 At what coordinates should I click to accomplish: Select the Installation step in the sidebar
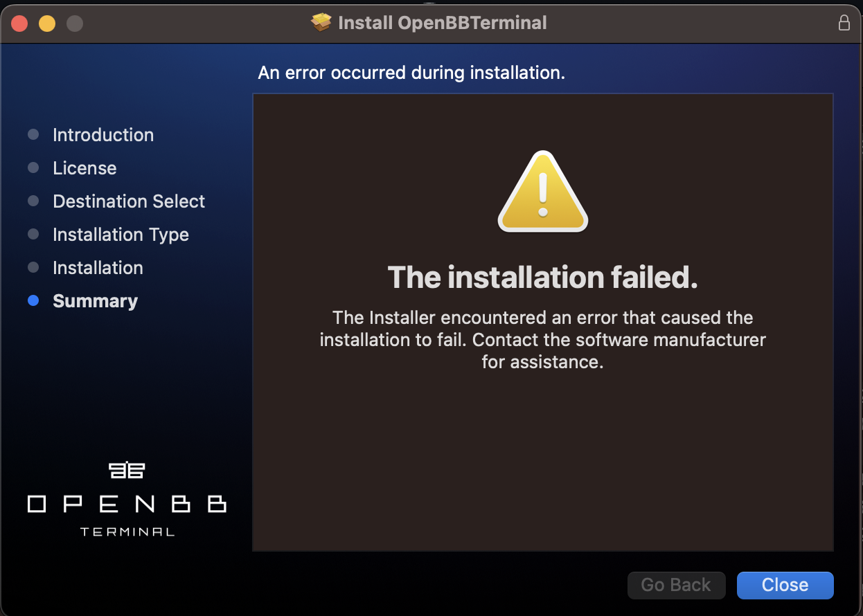[98, 267]
